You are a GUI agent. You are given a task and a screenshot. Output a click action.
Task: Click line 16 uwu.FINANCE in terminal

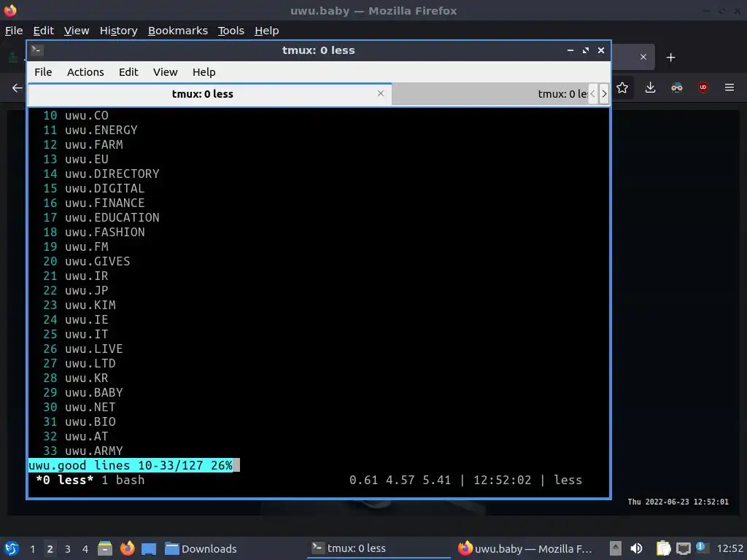point(94,203)
